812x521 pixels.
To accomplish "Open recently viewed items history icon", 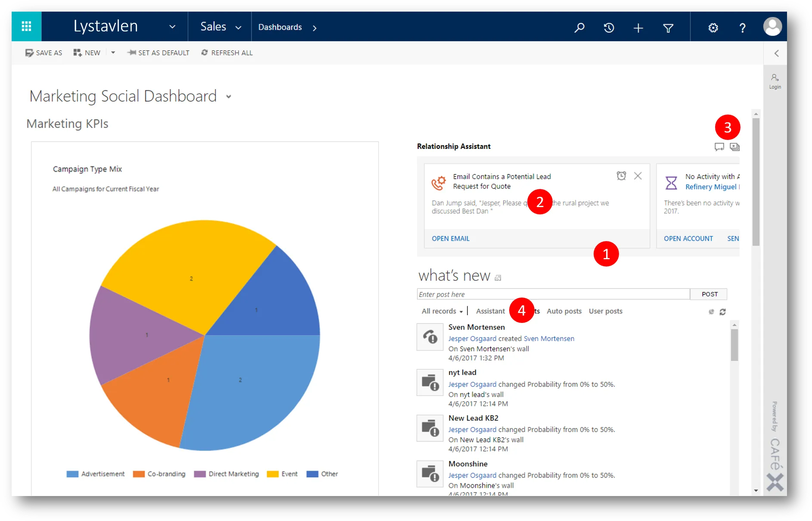I will (x=609, y=28).
